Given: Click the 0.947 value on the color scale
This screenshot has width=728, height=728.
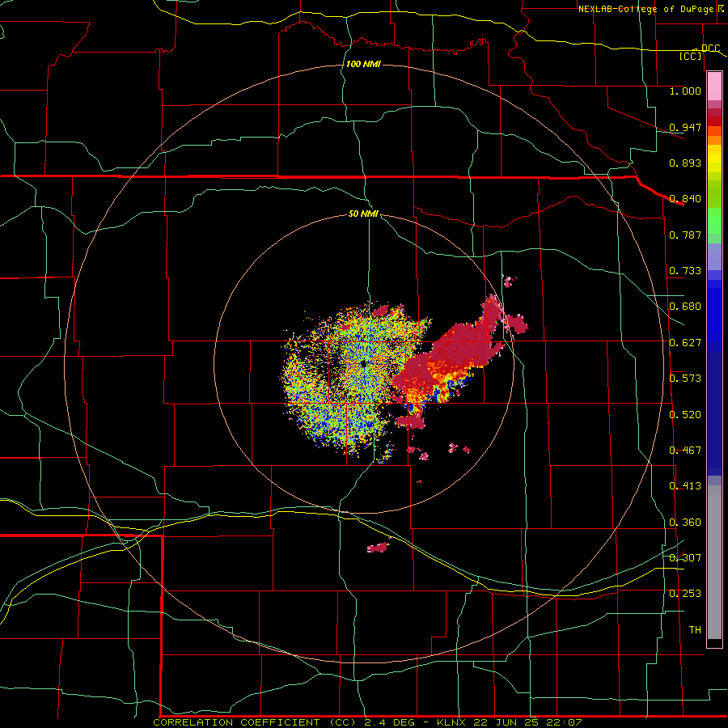Looking at the screenshot, I should click(x=685, y=127).
